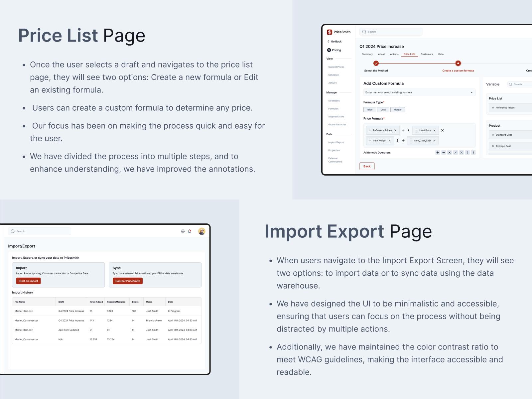Open notifications with the bell icon
532x399 pixels.
coord(190,231)
